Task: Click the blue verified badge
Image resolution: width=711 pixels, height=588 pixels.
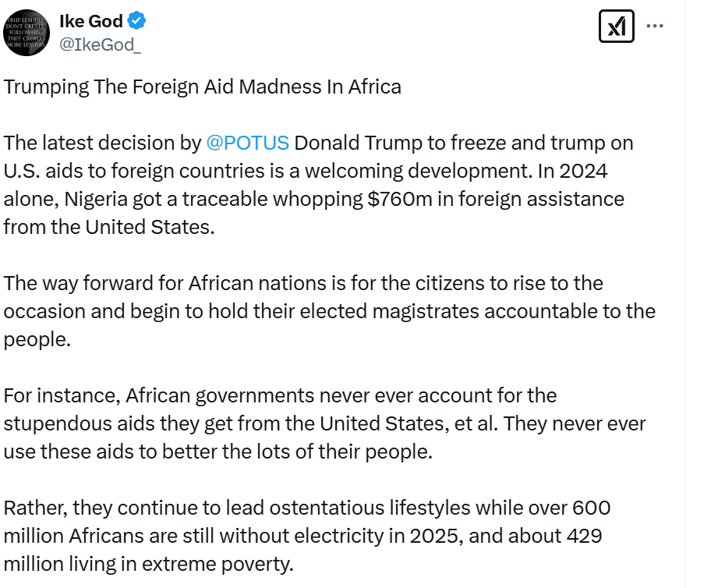Action: (x=137, y=21)
